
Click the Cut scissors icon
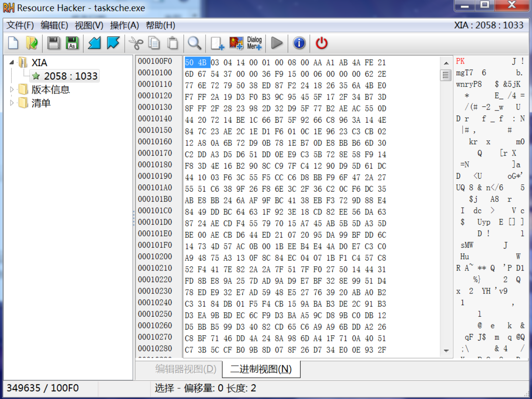tap(136, 43)
